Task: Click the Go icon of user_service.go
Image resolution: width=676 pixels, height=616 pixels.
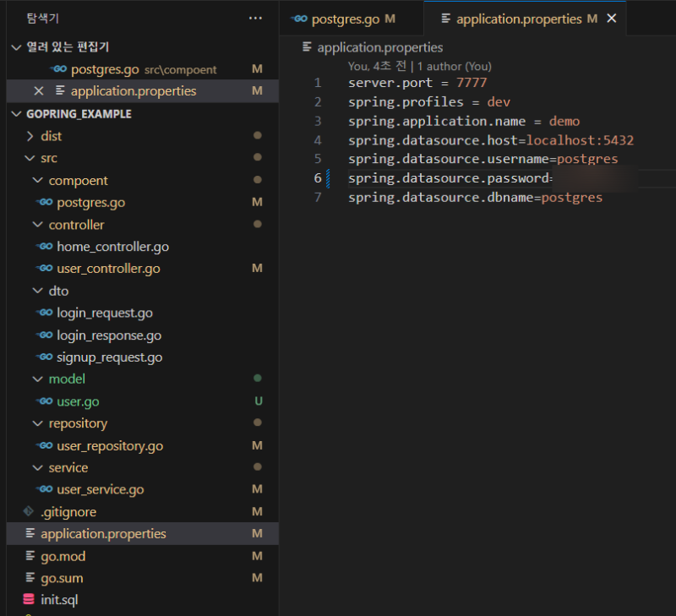Action: pyautogui.click(x=44, y=489)
